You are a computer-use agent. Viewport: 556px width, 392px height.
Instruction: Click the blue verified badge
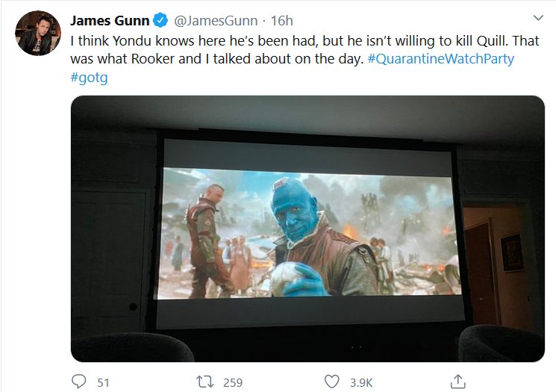point(161,21)
